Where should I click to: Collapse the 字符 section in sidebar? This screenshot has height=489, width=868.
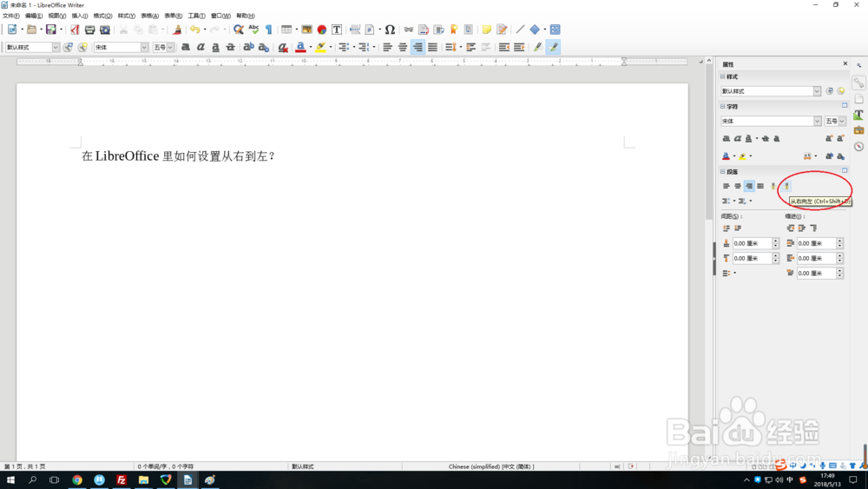pyautogui.click(x=722, y=106)
